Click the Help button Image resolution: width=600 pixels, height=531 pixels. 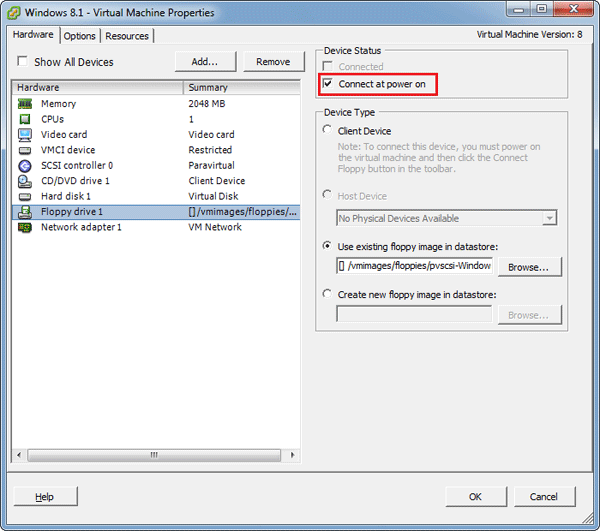pyautogui.click(x=45, y=497)
